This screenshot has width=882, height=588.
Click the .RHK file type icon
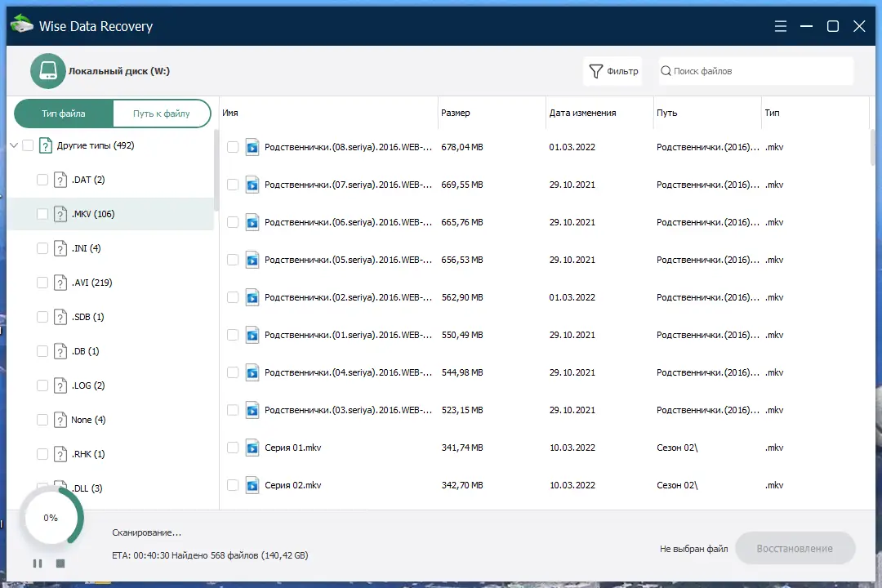(60, 455)
